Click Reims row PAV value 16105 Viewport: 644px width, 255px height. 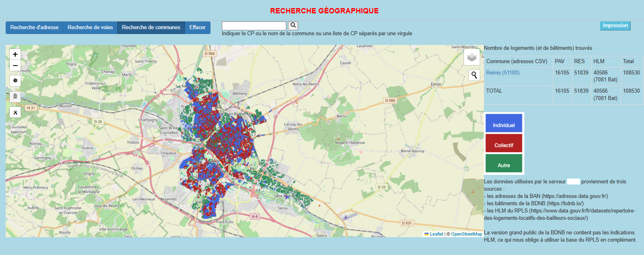pos(562,73)
